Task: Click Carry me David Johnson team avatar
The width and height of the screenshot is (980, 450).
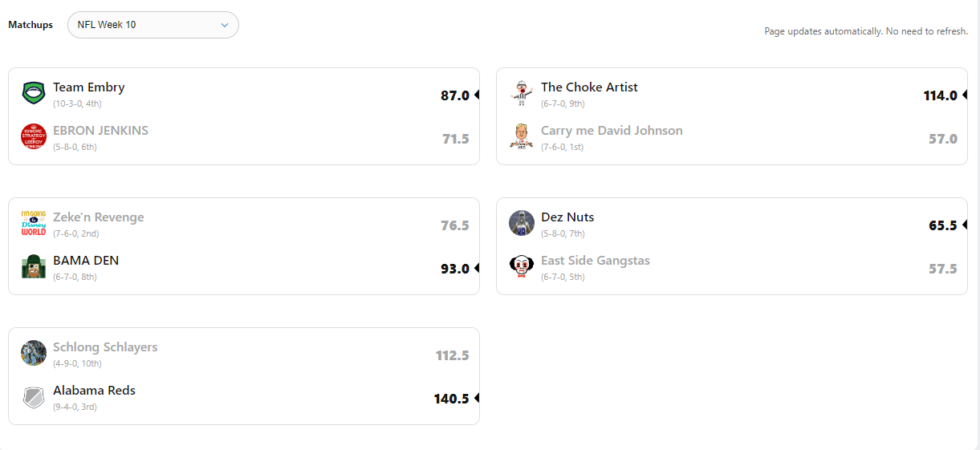Action: point(522,136)
